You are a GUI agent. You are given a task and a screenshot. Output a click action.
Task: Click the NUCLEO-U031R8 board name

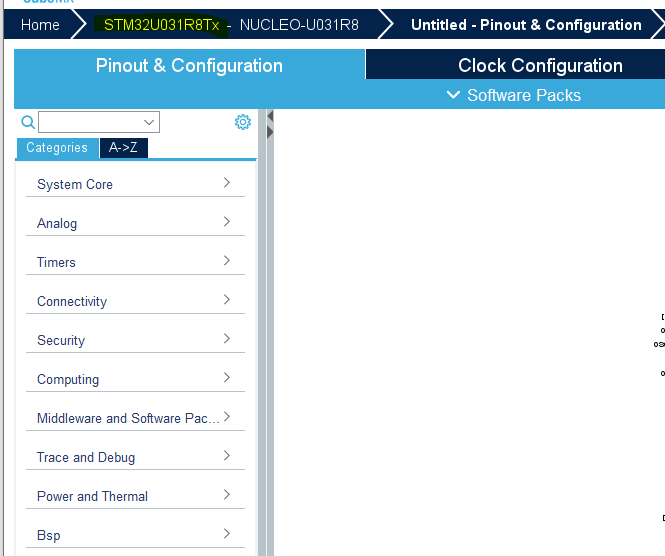[299, 25]
